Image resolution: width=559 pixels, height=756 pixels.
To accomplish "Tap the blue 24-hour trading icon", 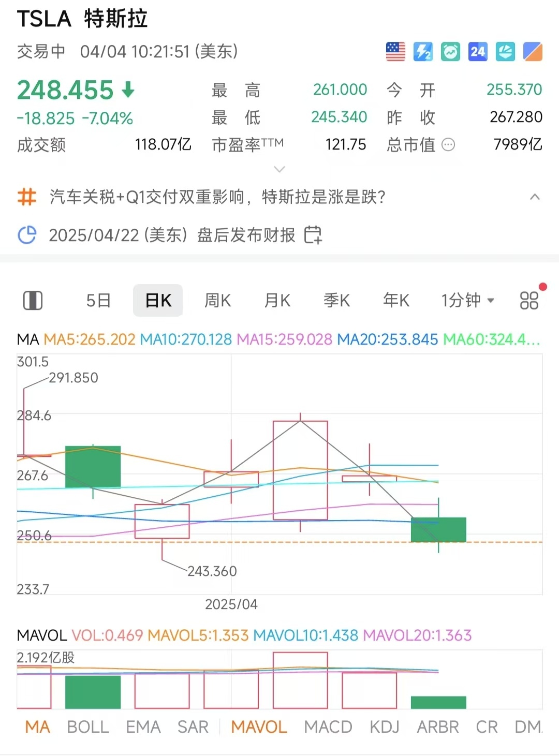I will [478, 52].
